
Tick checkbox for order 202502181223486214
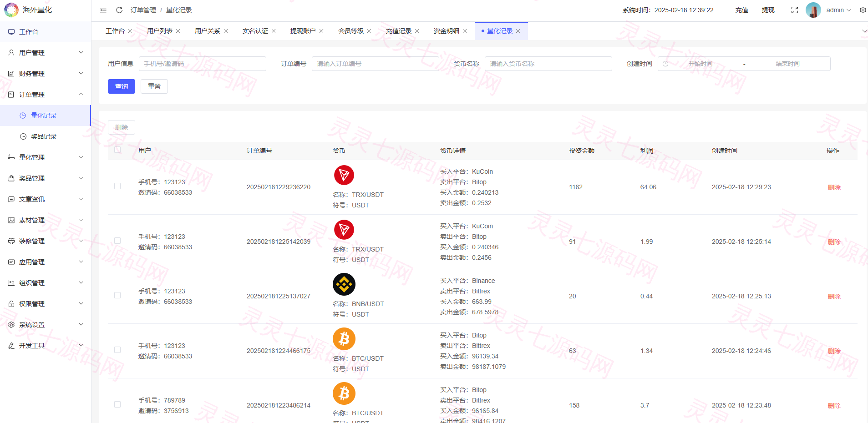coord(117,404)
